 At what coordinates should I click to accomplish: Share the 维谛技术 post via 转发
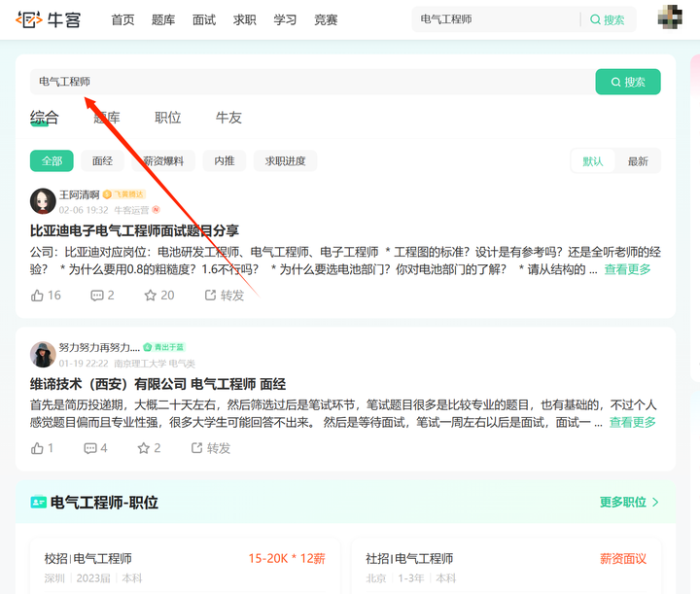pos(211,448)
